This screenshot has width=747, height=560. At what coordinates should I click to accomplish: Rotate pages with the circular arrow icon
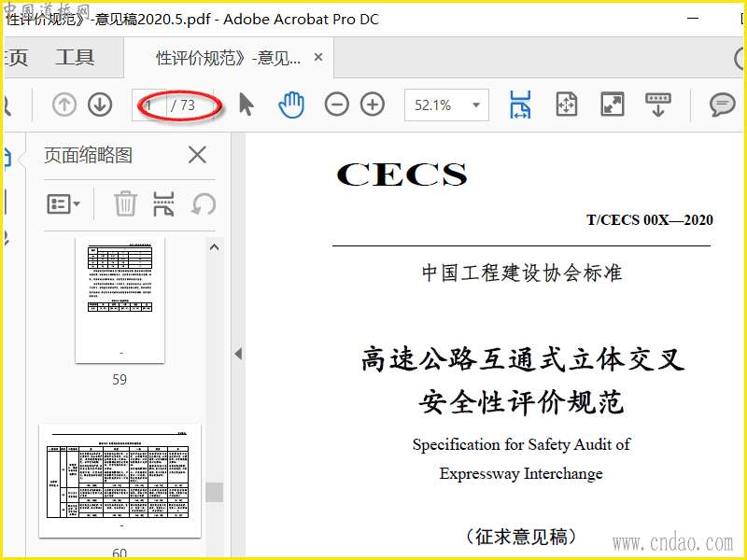coord(204,204)
